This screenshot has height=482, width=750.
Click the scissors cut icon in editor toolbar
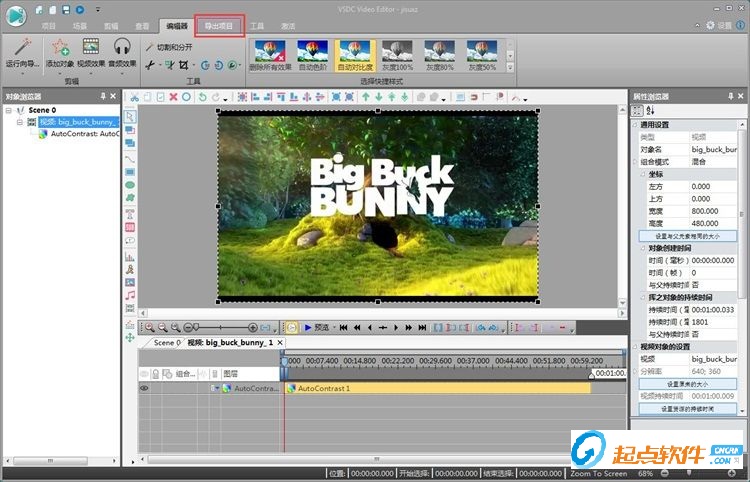click(135, 97)
